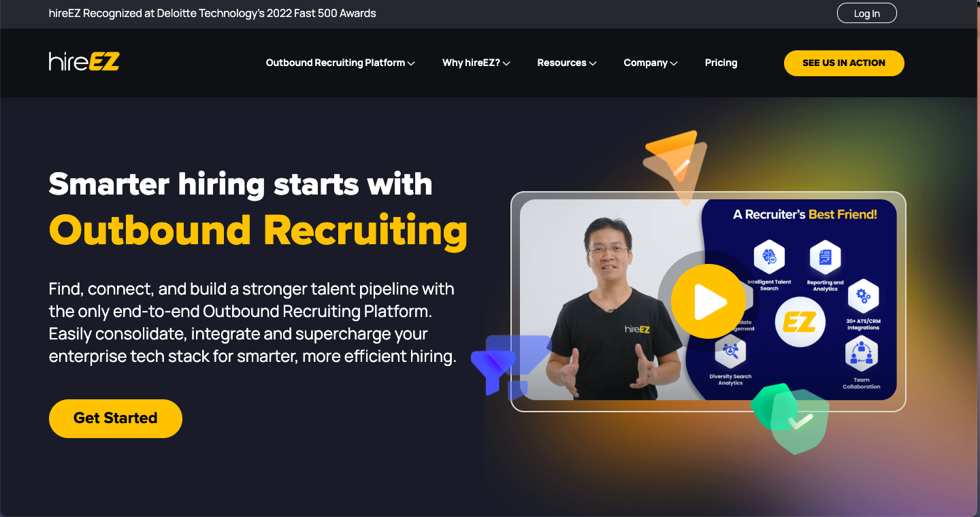Click the Diversity Search Analytics icon
Viewport: 980px width, 517px height.
tap(730, 352)
